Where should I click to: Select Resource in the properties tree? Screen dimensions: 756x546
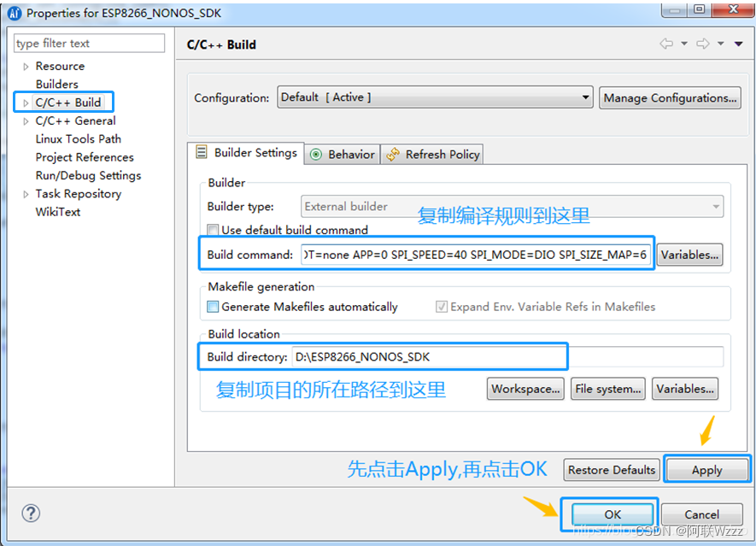coord(61,66)
